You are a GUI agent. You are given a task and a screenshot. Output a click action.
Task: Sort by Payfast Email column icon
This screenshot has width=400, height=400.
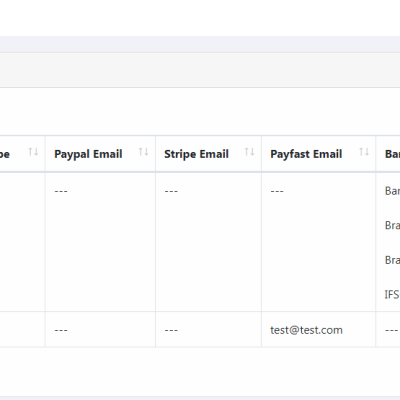click(364, 152)
